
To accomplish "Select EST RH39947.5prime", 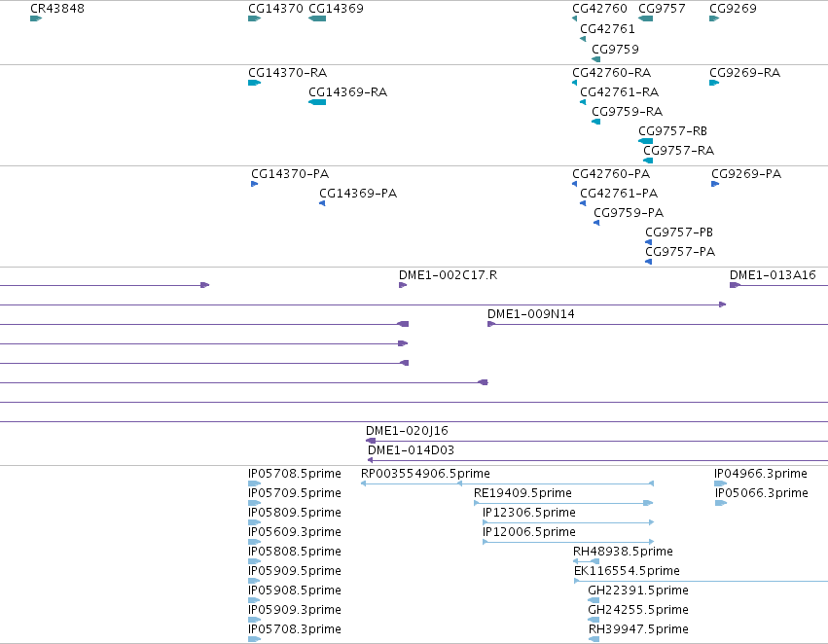I will 638,629.
